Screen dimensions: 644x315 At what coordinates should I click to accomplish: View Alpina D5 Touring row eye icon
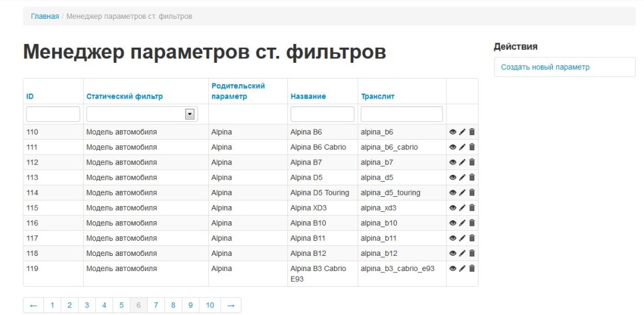click(x=453, y=192)
